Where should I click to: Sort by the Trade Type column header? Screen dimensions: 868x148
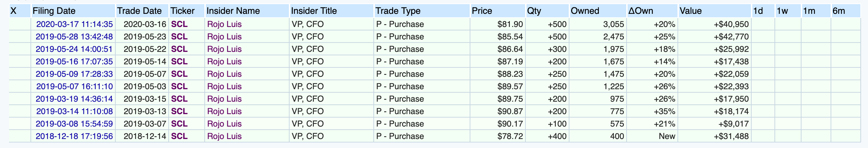pyautogui.click(x=398, y=11)
